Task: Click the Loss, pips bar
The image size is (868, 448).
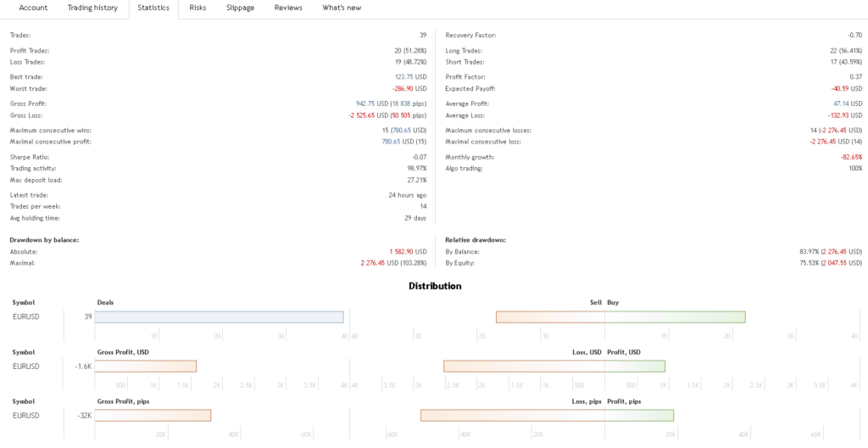Action: click(513, 416)
